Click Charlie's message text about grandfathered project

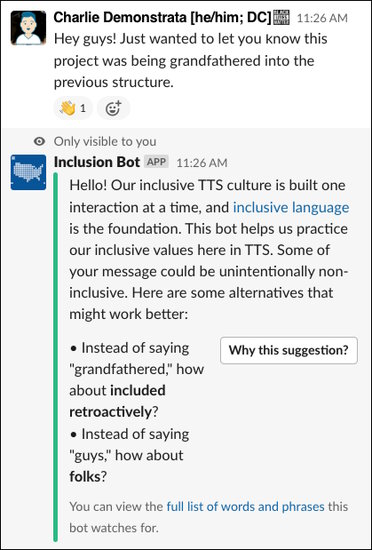(190, 61)
